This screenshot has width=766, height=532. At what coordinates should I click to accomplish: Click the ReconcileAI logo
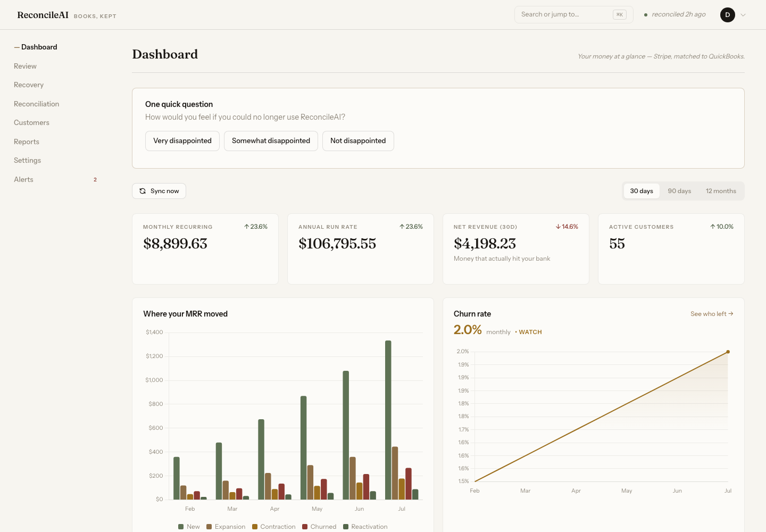click(43, 15)
